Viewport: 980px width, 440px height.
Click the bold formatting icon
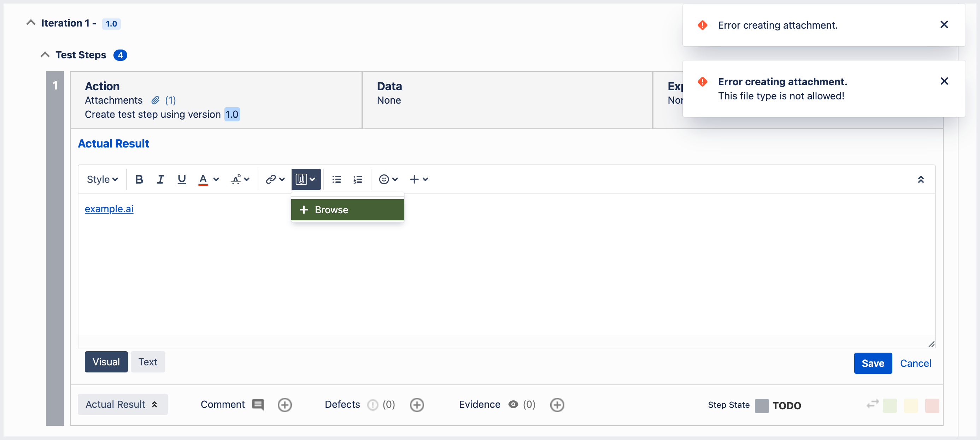point(138,179)
